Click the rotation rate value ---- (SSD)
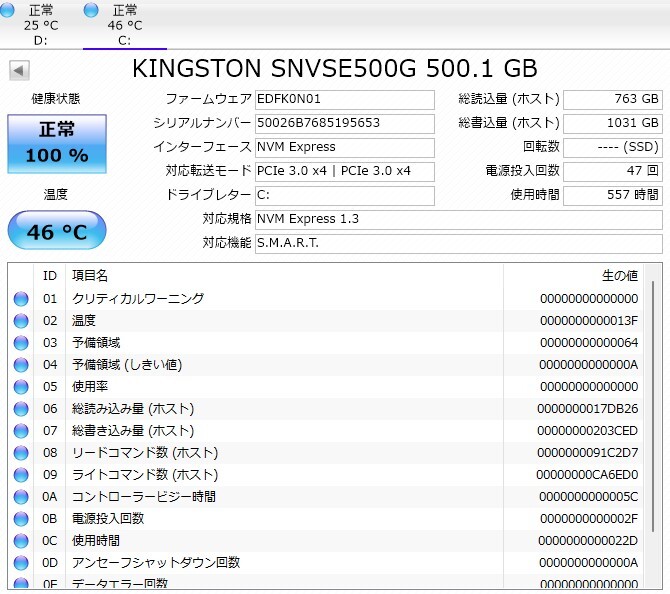 click(613, 147)
